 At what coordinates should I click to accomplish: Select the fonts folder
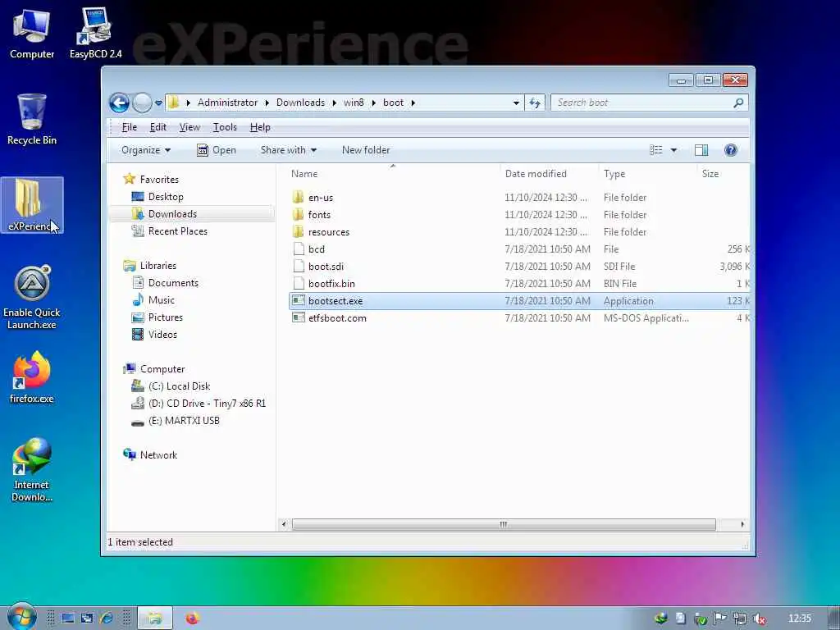(319, 215)
